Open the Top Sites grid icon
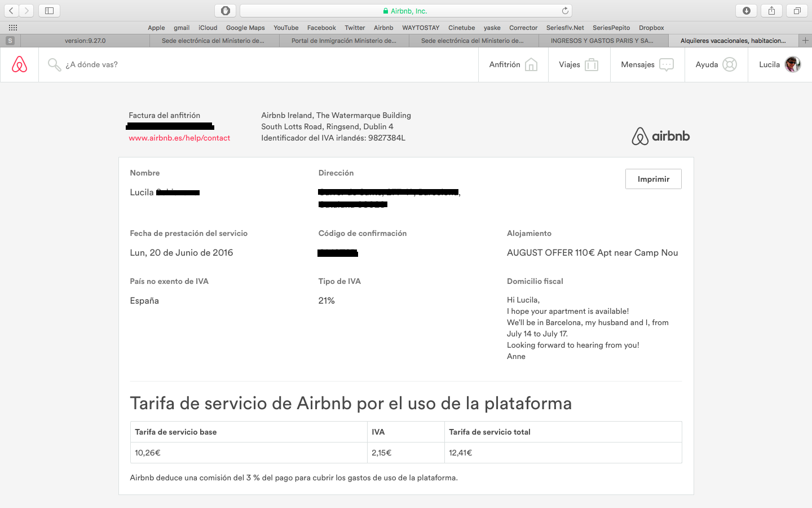The image size is (812, 508). pyautogui.click(x=13, y=28)
